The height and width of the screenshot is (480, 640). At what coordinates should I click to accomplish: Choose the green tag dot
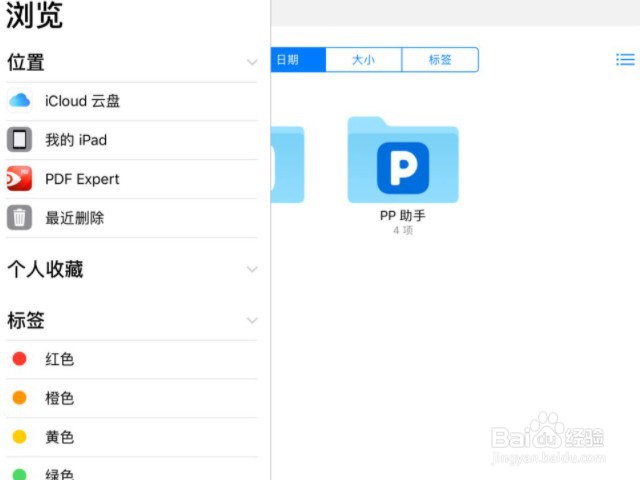pos(19,474)
